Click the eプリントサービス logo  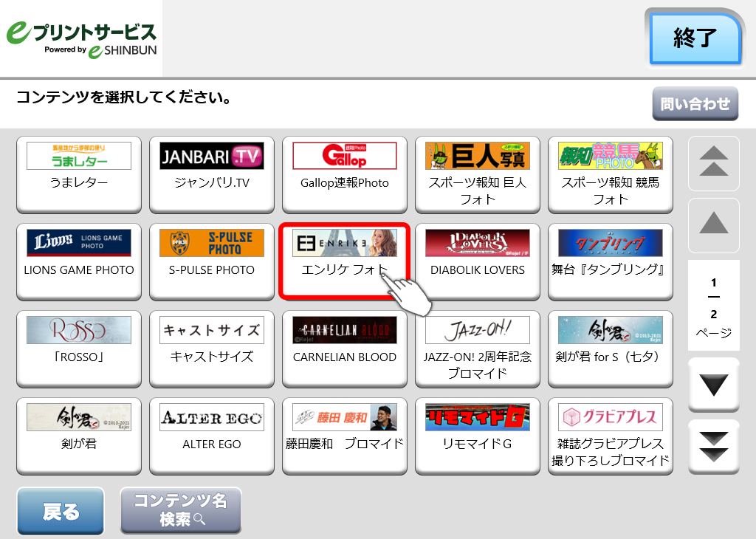click(x=81, y=38)
